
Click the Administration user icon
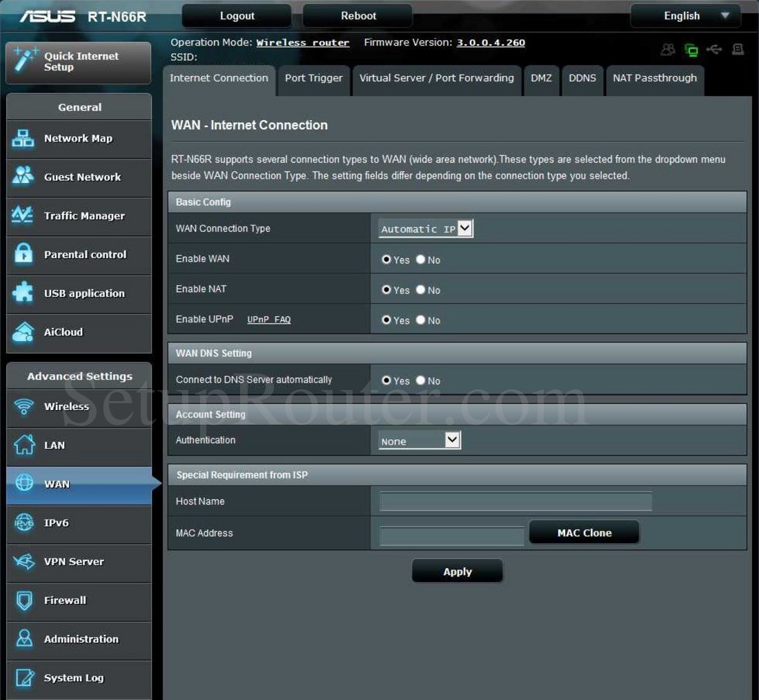24,639
